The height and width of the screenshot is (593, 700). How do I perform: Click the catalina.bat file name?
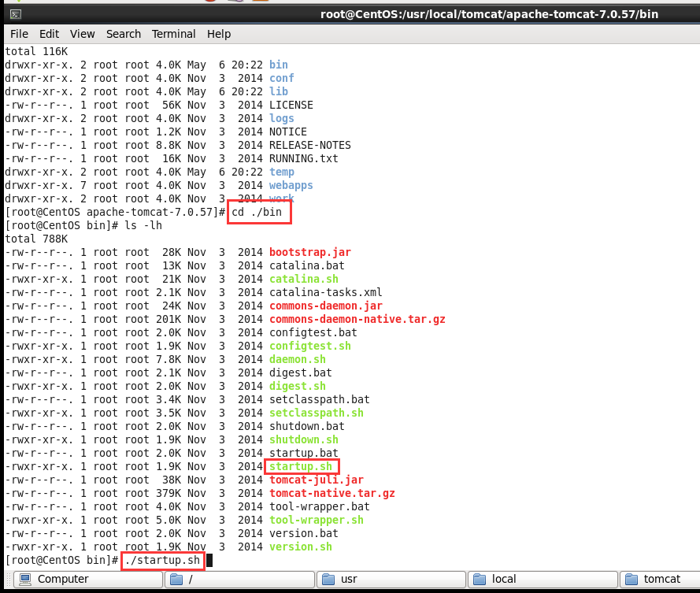[x=307, y=265]
